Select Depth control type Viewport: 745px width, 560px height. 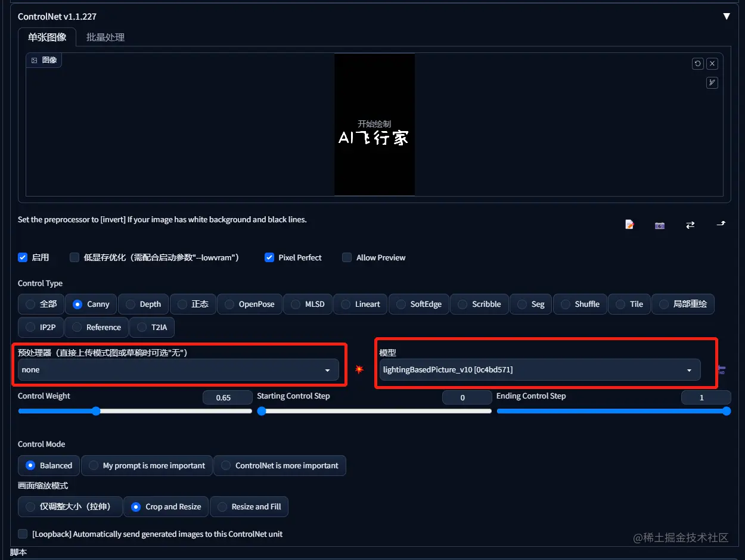pos(143,304)
